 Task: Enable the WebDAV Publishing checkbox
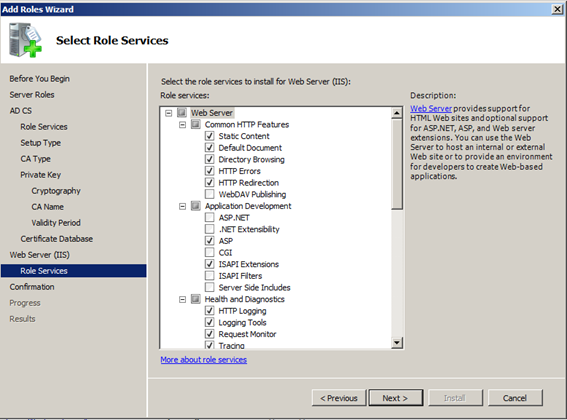point(209,194)
